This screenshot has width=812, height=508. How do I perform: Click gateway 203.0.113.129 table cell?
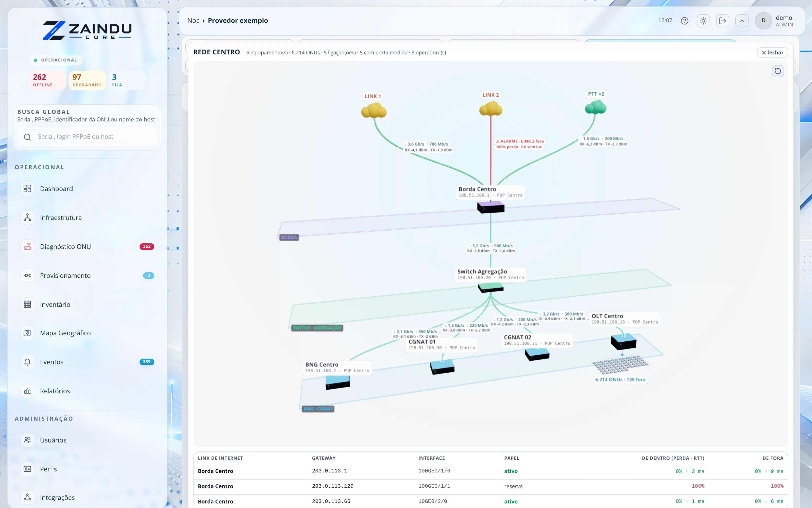pyautogui.click(x=332, y=486)
